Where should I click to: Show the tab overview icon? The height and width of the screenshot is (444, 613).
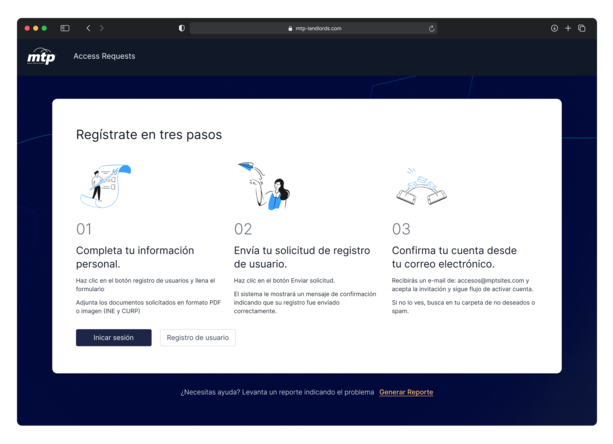coord(582,28)
